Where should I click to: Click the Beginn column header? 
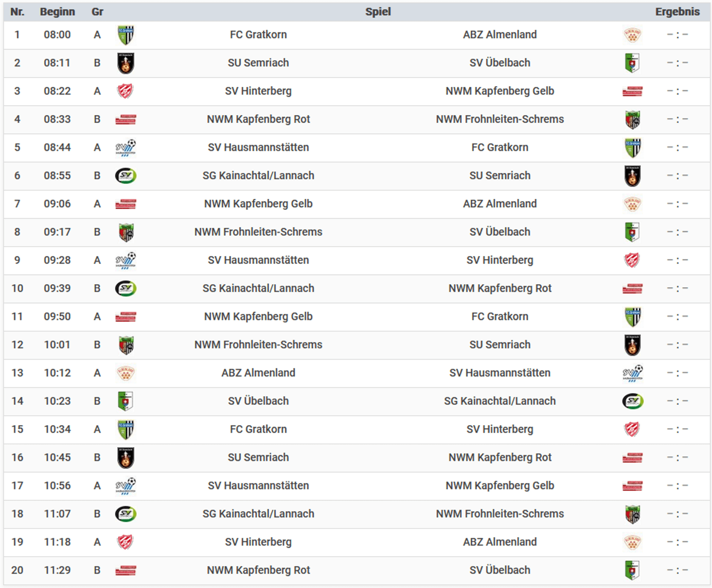57,12
